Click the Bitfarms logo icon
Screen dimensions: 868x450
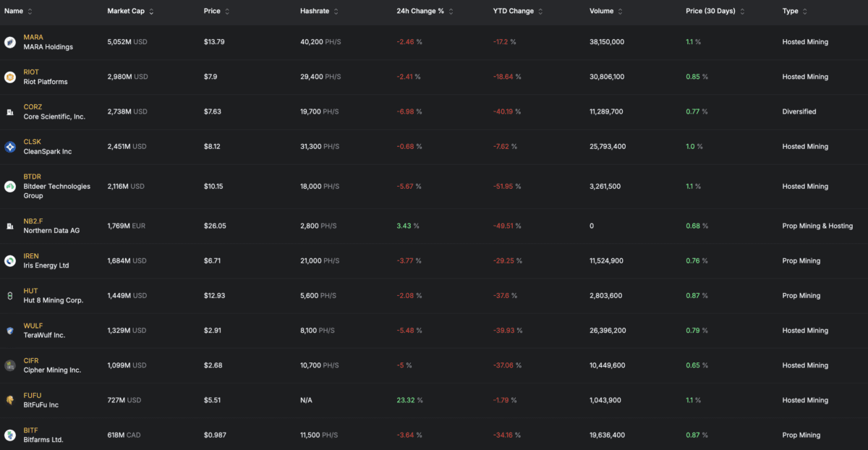tap(10, 435)
